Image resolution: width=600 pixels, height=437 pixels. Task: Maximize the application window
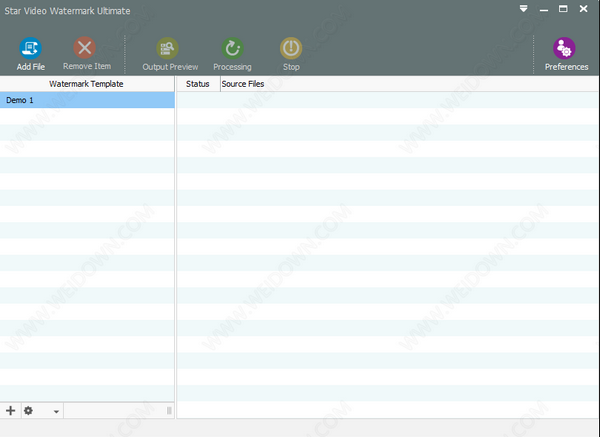tap(563, 10)
